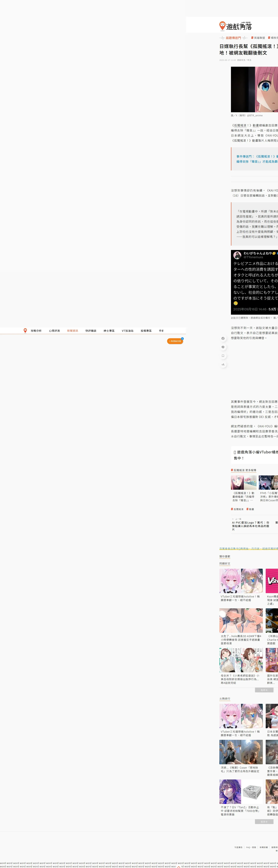Open the 攻略分析 menu item
This screenshot has width=278, height=868.
(x=36, y=331)
